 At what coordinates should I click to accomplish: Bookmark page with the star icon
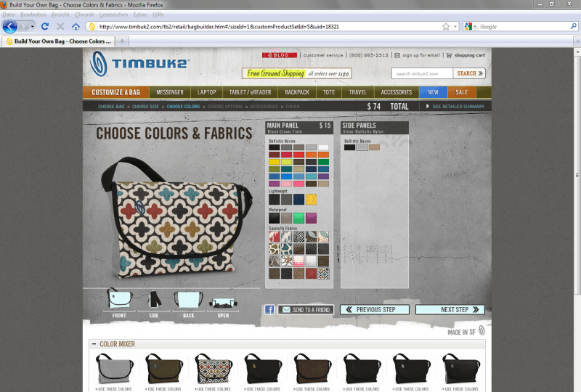(446, 27)
